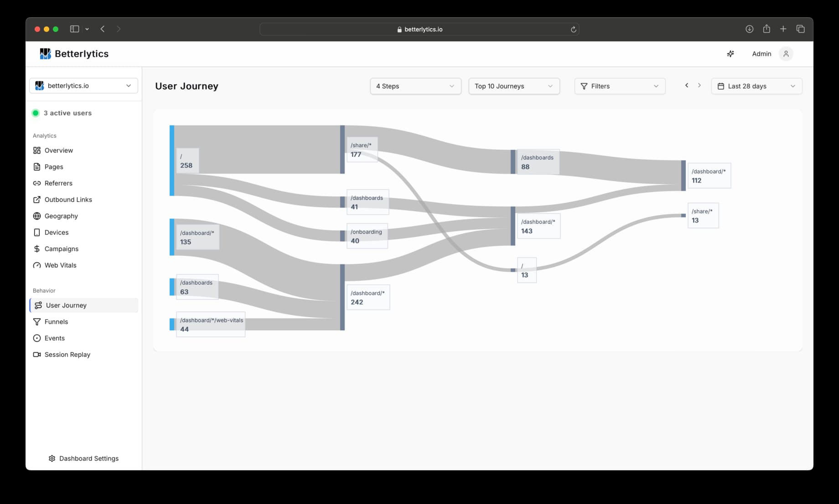Open the Filters panel
839x504 pixels.
[619, 86]
